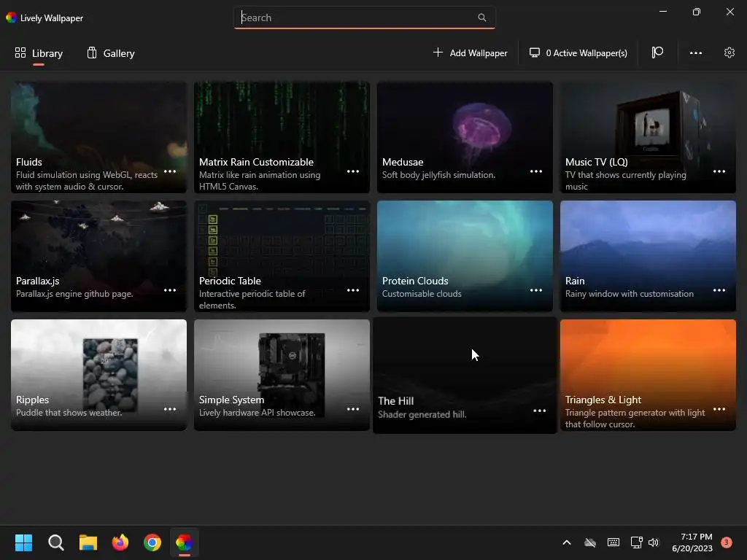This screenshot has width=747, height=560.
Task: Select the Parallax.js wallpaper
Action: point(98,256)
